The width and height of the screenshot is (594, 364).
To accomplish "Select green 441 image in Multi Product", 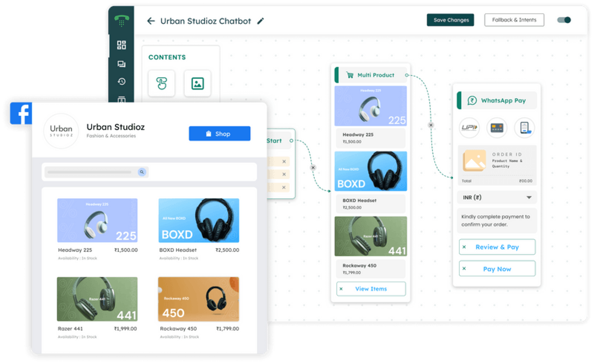I will tap(371, 236).
